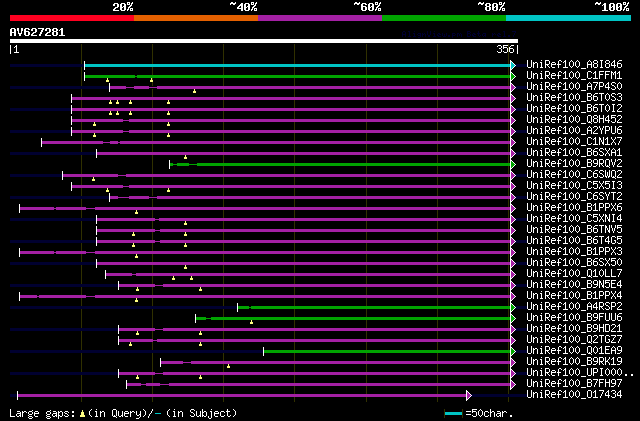Image resolution: width=640 pixels, height=421 pixels.
Task: Click the UniRef100_C1N1X7 label
Action: click(x=574, y=141)
